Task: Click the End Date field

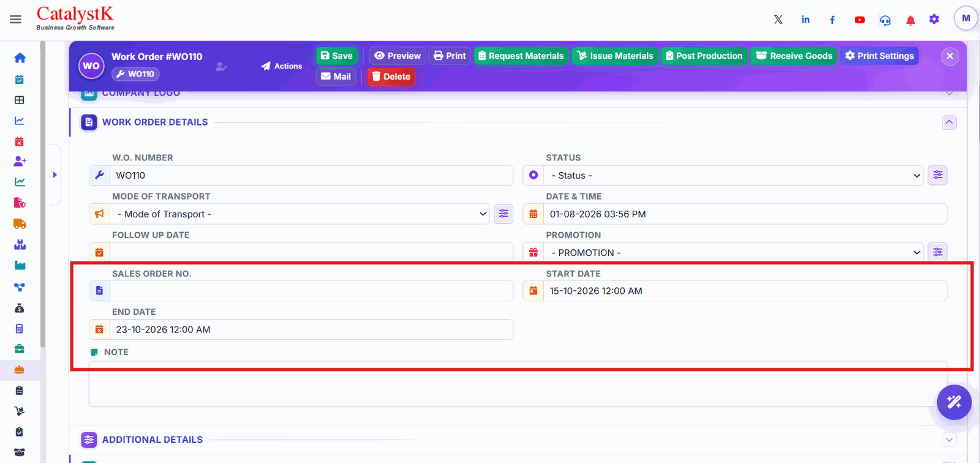Action: click(311, 329)
